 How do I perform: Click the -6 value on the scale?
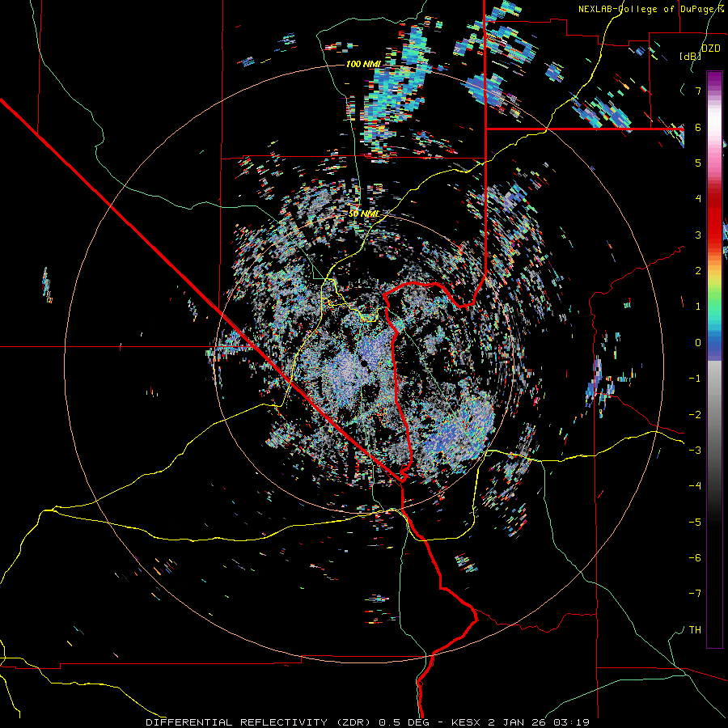(x=695, y=558)
